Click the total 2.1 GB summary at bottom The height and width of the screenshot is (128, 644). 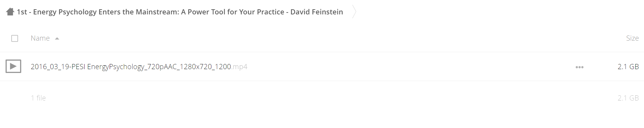[x=628, y=98]
